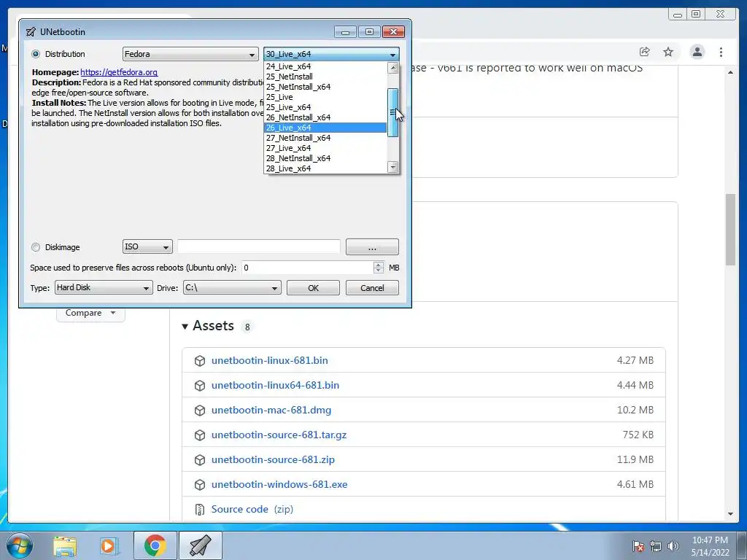Download unetbootin-source-681.zip
This screenshot has height=560, width=747.
(x=273, y=459)
